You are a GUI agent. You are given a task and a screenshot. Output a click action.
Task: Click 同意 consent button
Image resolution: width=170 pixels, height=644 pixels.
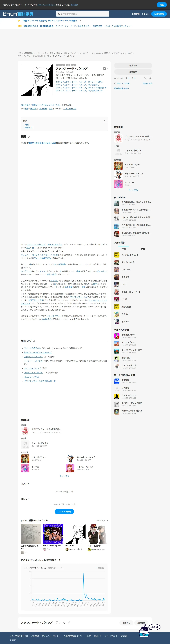[162, 5]
